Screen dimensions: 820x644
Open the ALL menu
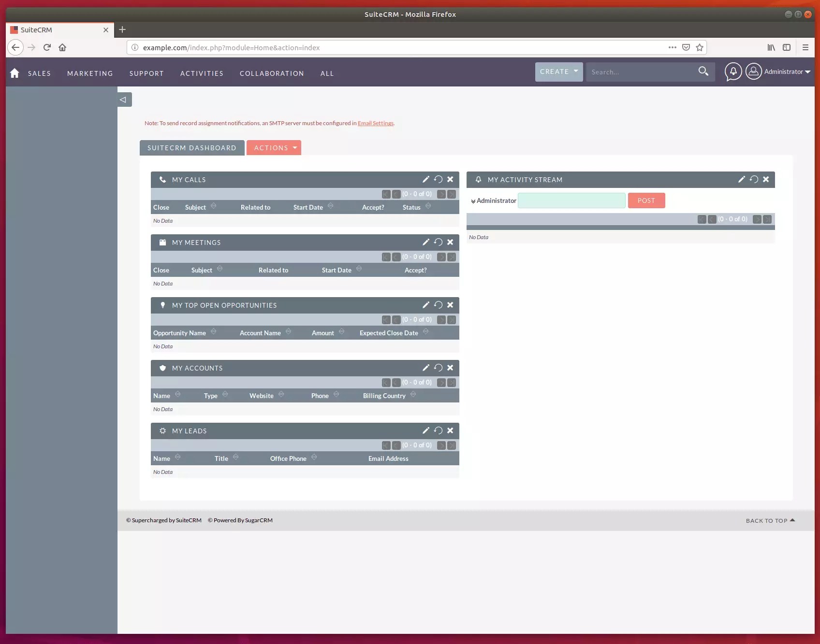click(327, 73)
